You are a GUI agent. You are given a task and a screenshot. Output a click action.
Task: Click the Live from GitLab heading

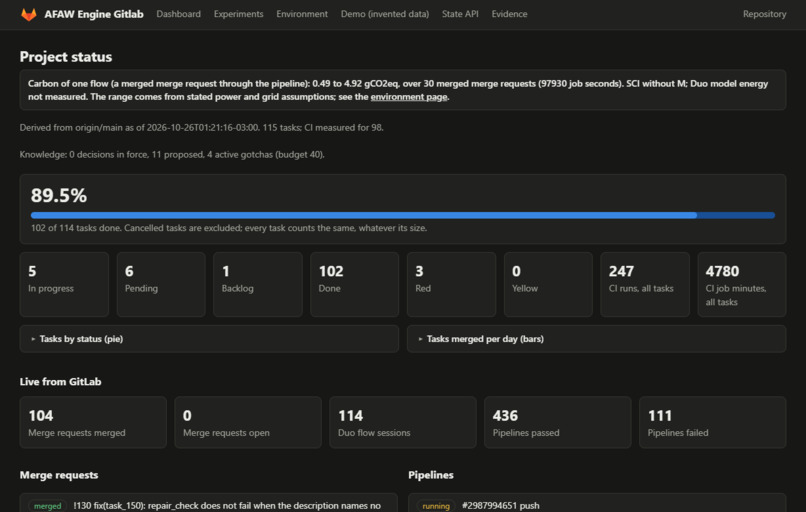click(x=60, y=381)
